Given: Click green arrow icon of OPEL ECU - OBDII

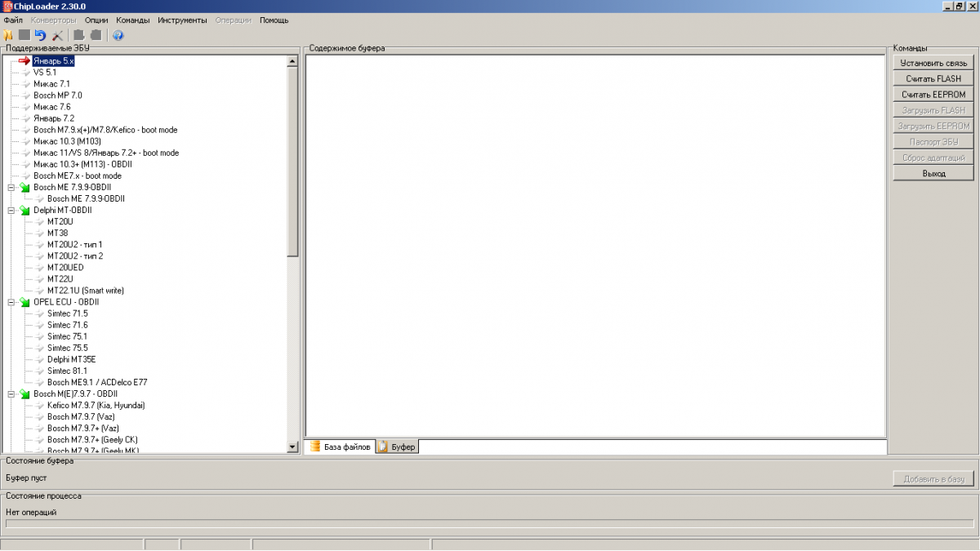Looking at the screenshot, I should tap(24, 302).
